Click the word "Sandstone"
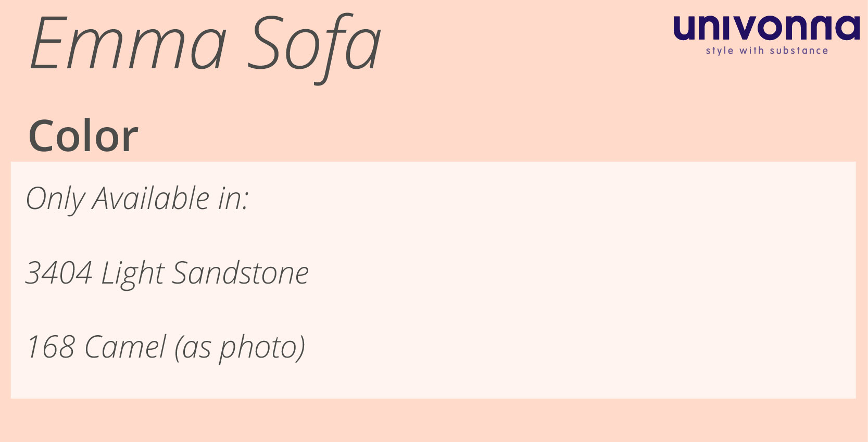Image resolution: width=868 pixels, height=442 pixels. coord(240,273)
